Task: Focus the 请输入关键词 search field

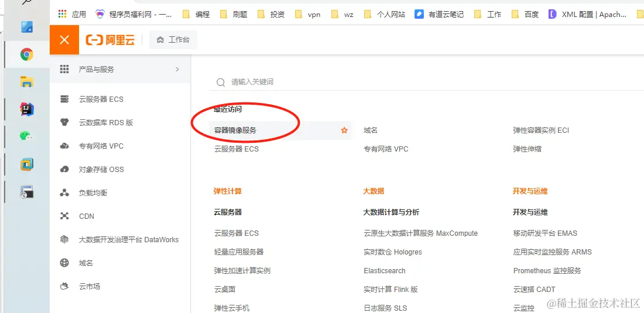Action: [x=426, y=82]
